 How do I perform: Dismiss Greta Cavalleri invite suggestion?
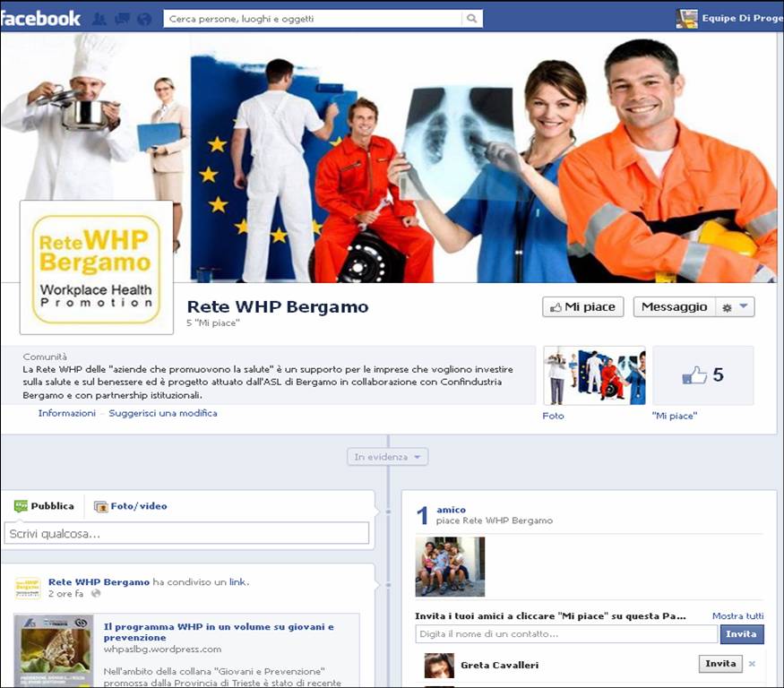coord(752,664)
